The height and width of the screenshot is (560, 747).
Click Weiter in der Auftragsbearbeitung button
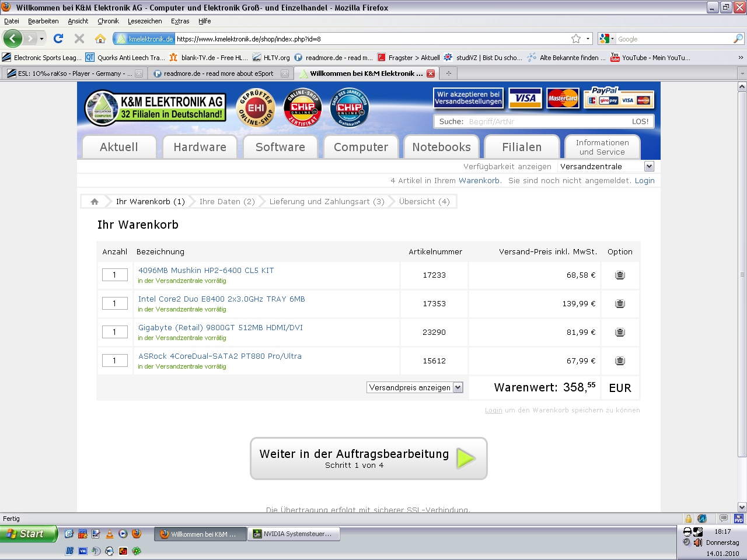368,459
